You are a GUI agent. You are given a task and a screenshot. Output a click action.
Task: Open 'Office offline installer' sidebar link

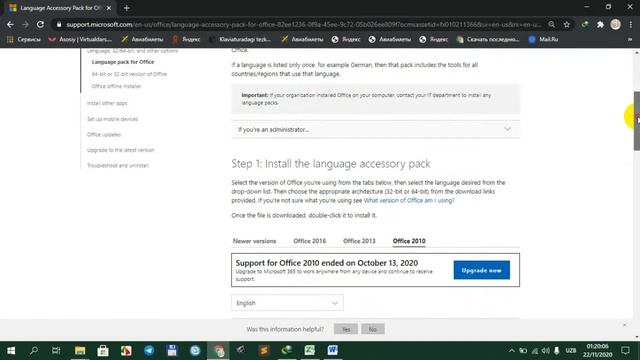116,86
